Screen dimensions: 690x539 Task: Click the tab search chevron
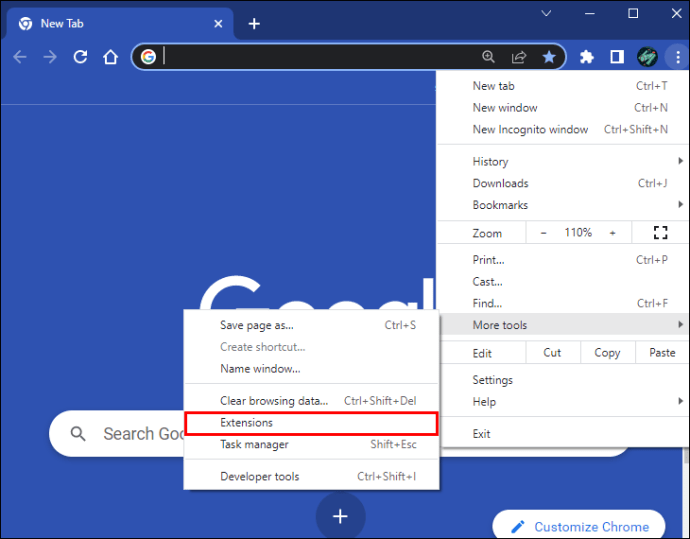point(546,13)
